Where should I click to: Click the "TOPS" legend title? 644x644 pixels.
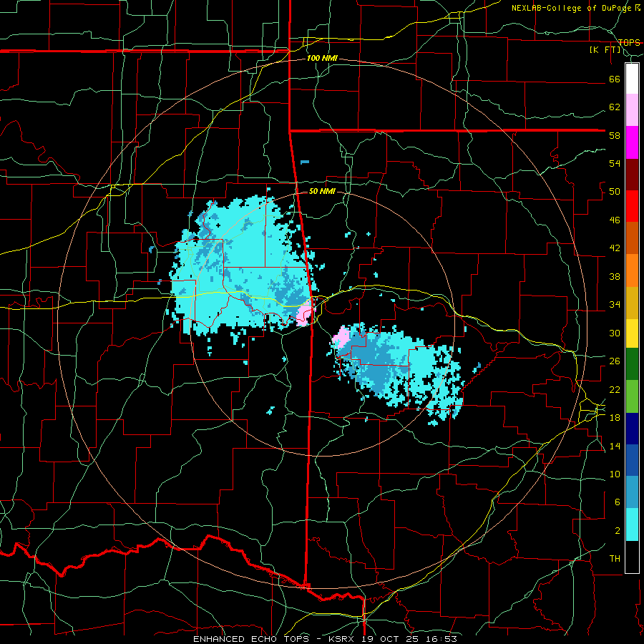(629, 43)
